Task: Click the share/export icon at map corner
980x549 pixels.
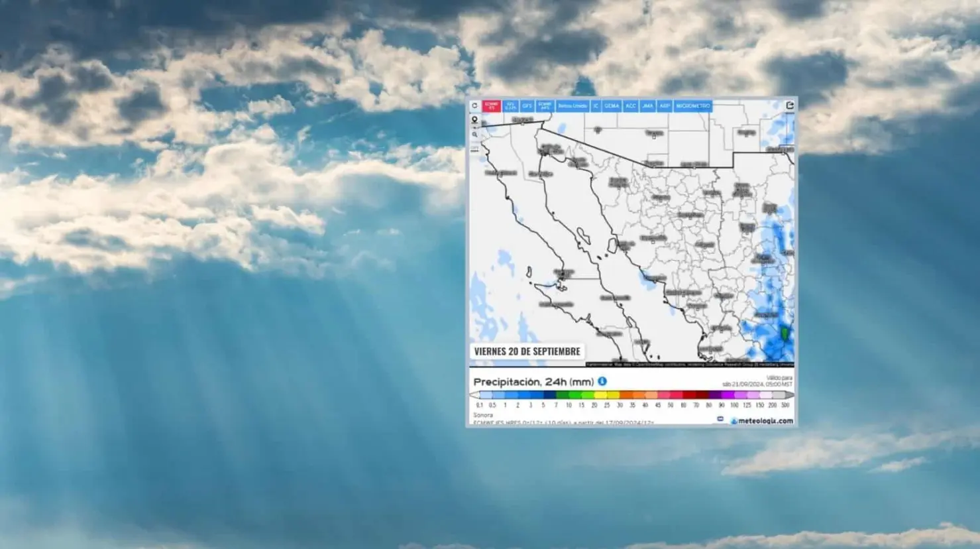Action: (x=790, y=105)
